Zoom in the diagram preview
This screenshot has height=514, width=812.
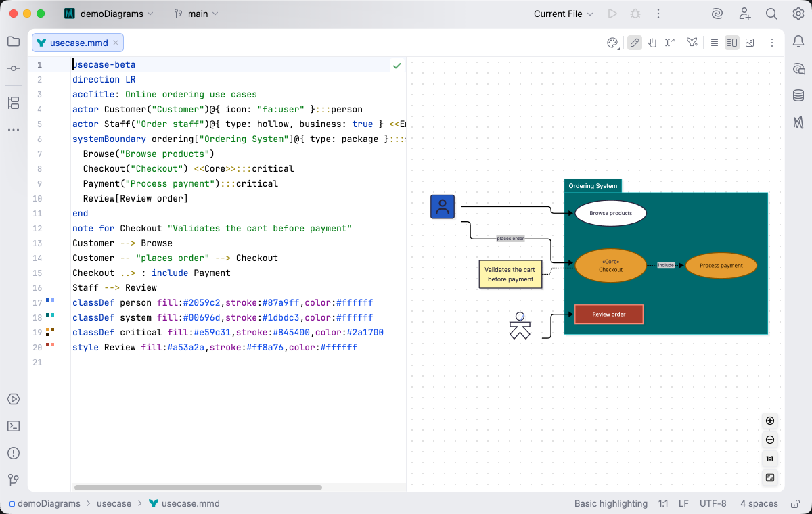(770, 421)
